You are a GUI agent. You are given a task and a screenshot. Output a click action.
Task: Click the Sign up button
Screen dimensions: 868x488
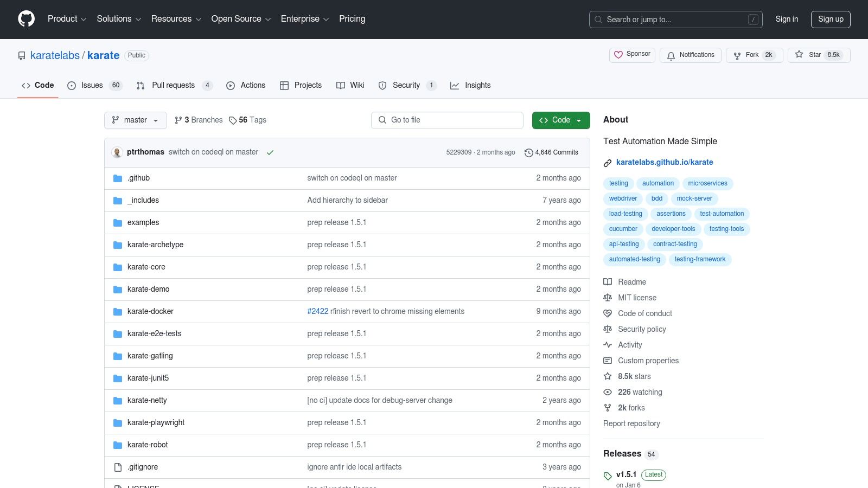(831, 20)
